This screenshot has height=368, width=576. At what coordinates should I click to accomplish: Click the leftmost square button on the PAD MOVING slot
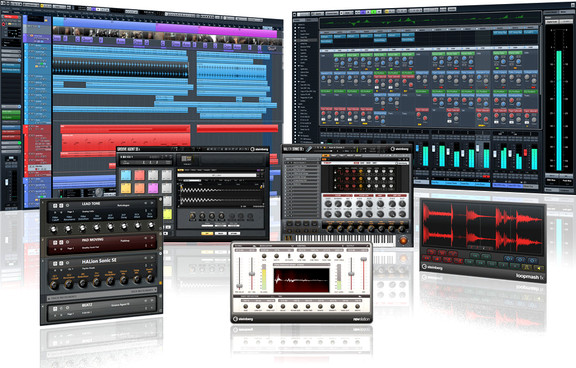pos(55,243)
